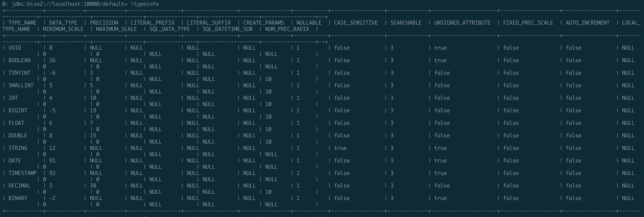Click TINYINT's data type value -6
This screenshot has width=644, height=217.
(52, 73)
